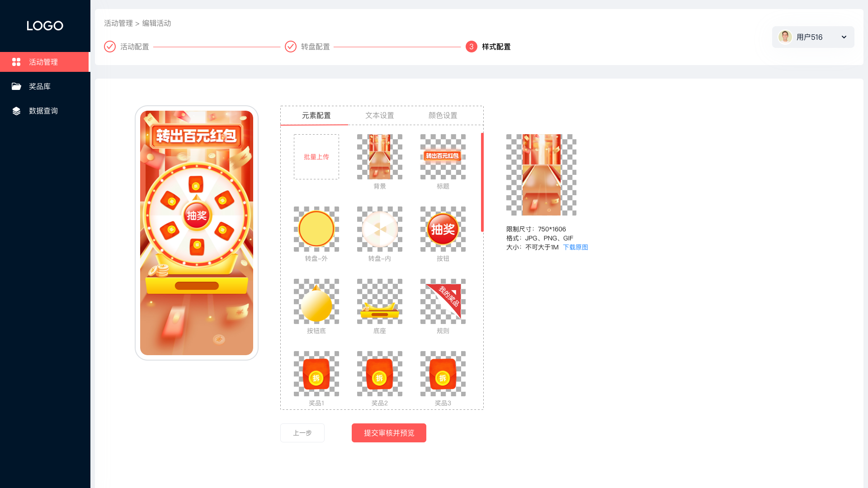
Task: Switch to the 文本设置 tab
Action: pyautogui.click(x=380, y=116)
